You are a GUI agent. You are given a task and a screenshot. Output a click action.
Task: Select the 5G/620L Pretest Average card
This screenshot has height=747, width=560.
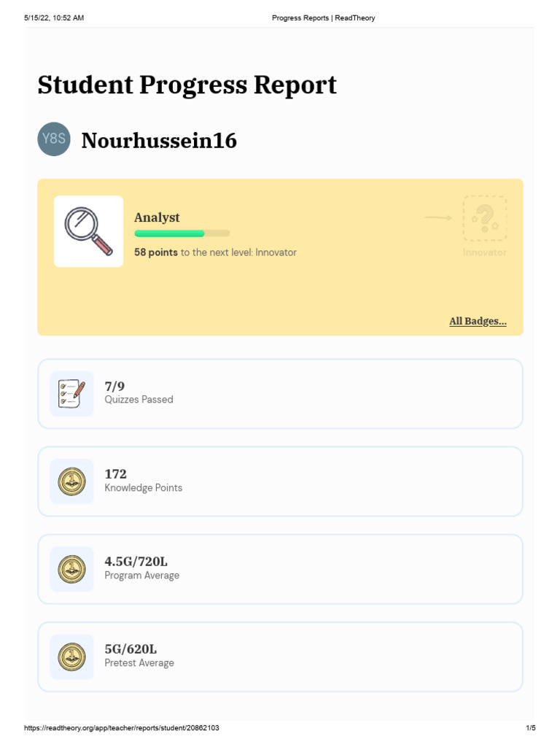[x=280, y=657]
